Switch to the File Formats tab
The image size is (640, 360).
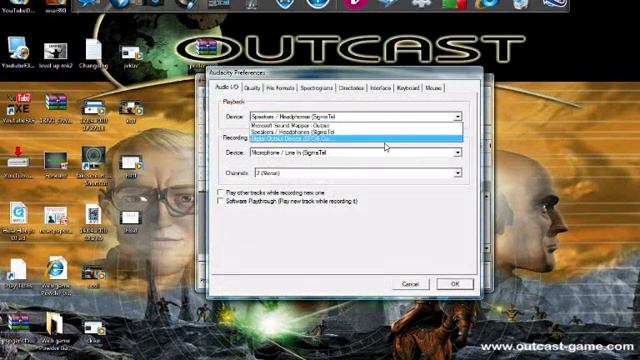(x=280, y=88)
